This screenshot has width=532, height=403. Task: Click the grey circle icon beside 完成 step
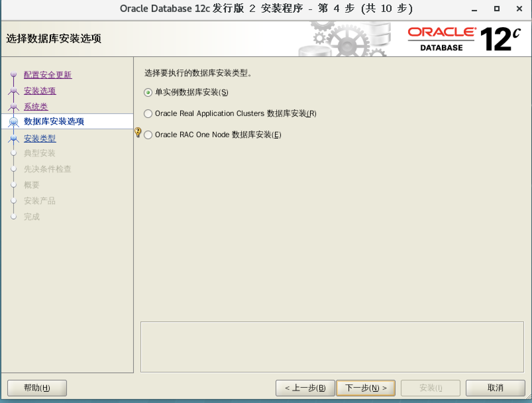(14, 217)
